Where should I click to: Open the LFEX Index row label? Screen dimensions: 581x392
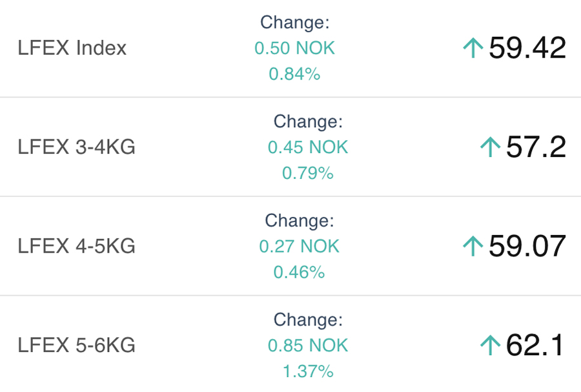72,48
